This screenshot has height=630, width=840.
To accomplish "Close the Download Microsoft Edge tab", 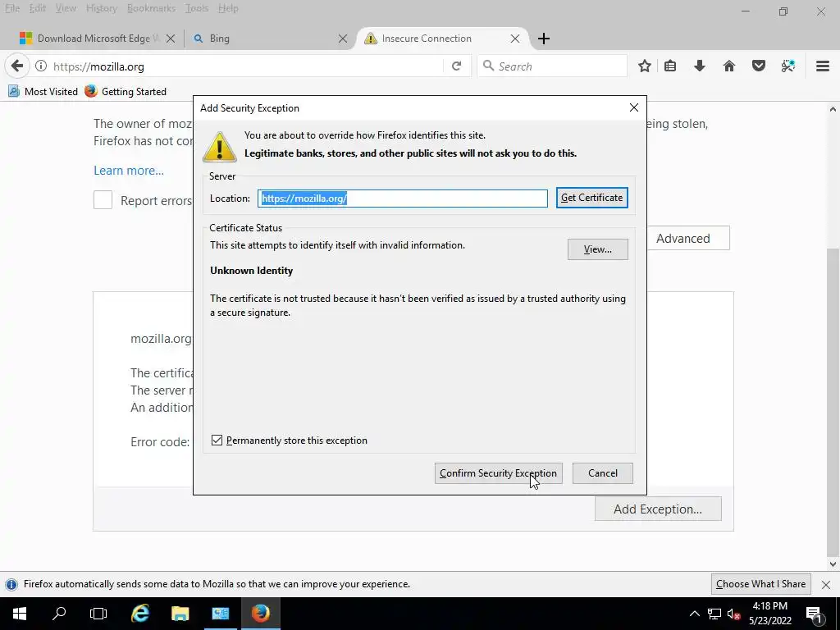I will [171, 39].
